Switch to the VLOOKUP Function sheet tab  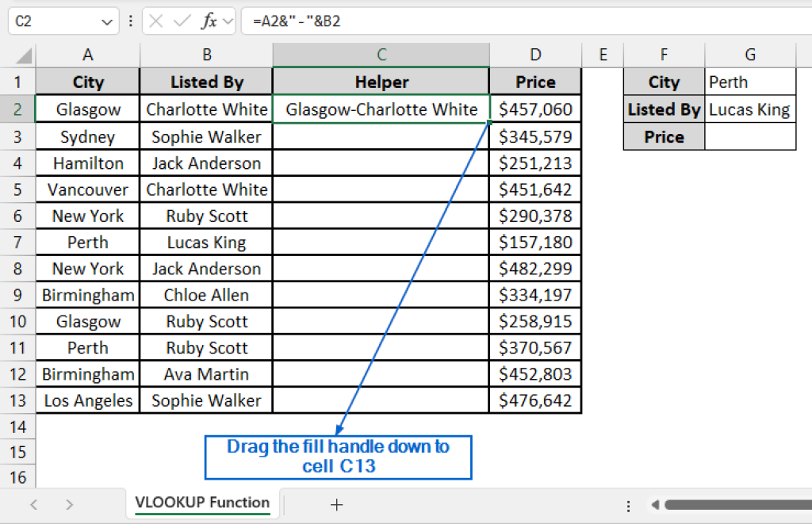pyautogui.click(x=201, y=503)
